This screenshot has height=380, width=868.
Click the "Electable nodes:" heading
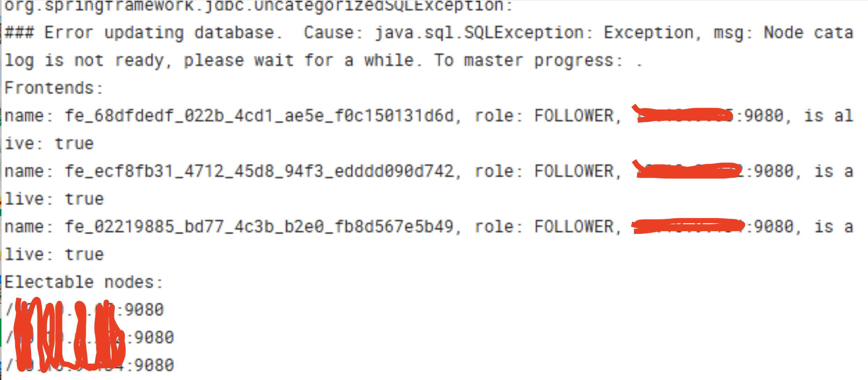(84, 282)
